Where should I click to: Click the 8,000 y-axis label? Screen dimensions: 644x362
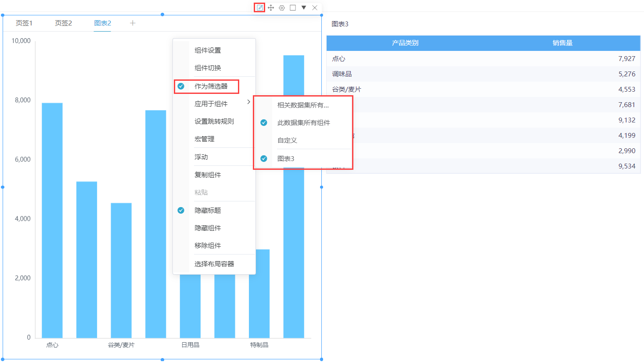(x=23, y=100)
